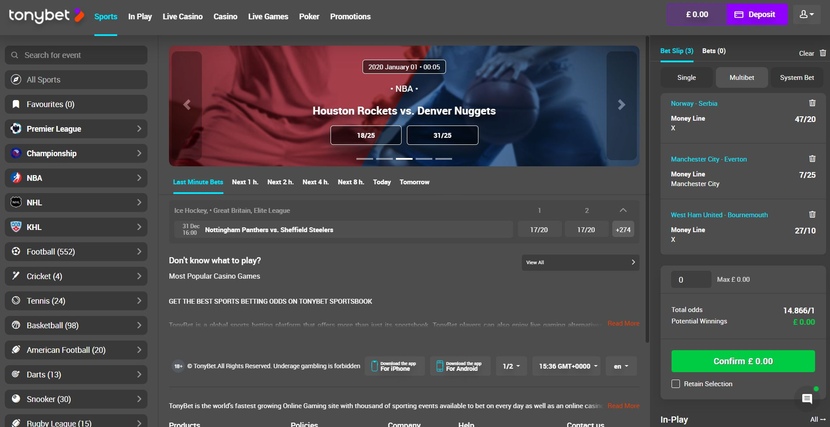830x427 pixels.
Task: Select the last banner carousel indicator
Action: pos(444,159)
